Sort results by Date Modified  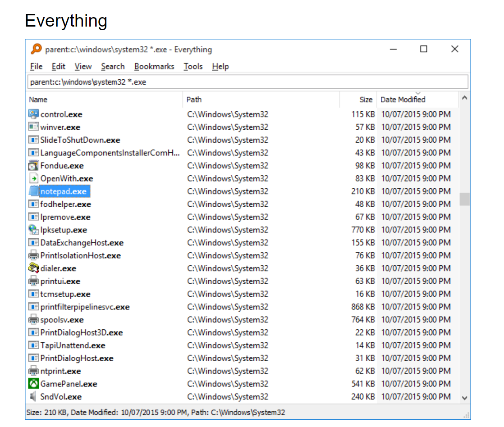pyautogui.click(x=402, y=100)
